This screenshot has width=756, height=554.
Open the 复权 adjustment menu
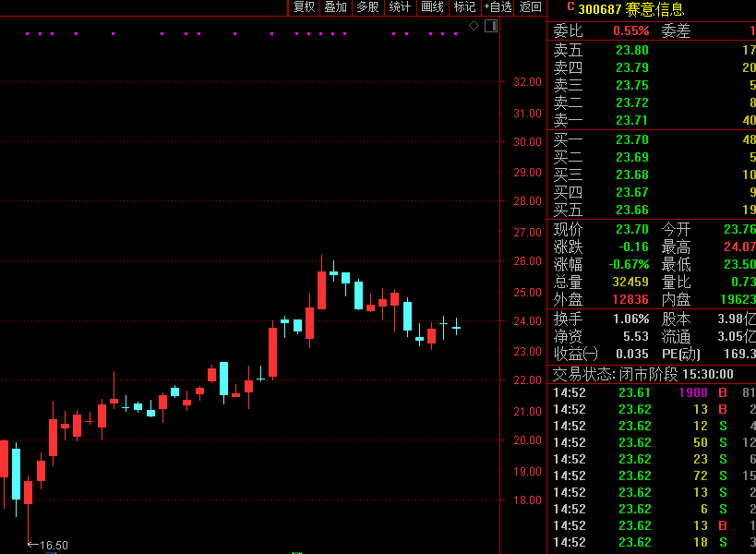tap(304, 7)
